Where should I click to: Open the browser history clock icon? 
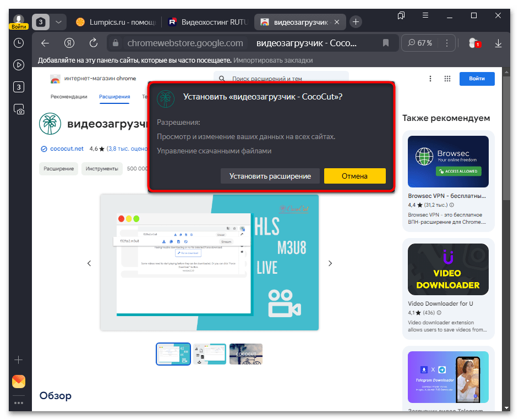19,43
